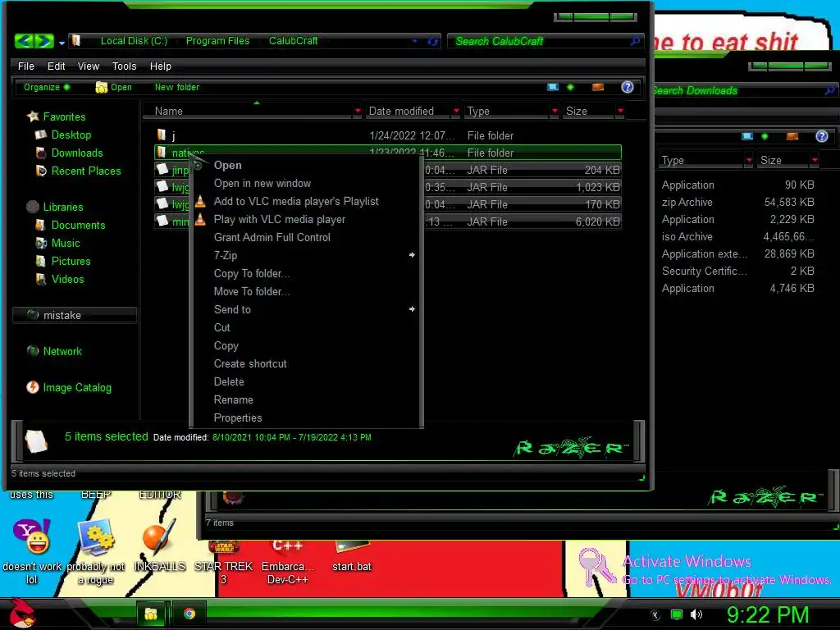Screen dimensions: 840x630
Task: Focus the Search CalubCraft field
Action: 538,41
